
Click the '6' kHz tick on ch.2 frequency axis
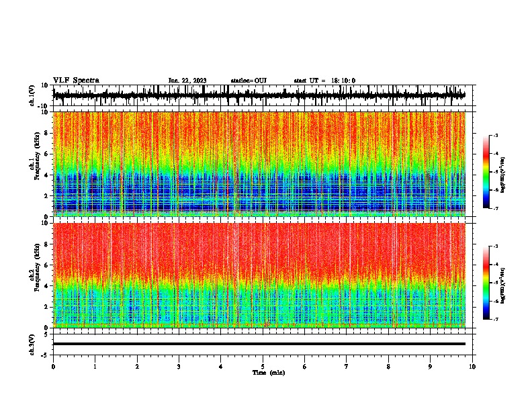pos(46,265)
